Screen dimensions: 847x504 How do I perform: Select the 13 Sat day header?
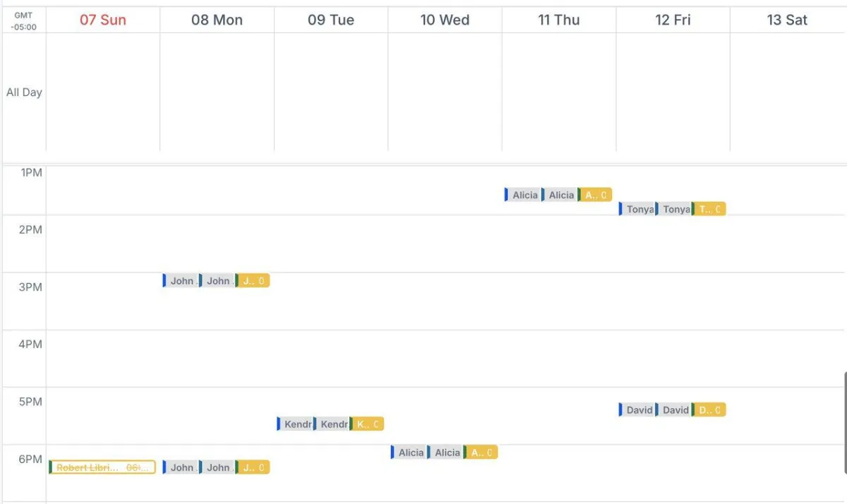[786, 20]
